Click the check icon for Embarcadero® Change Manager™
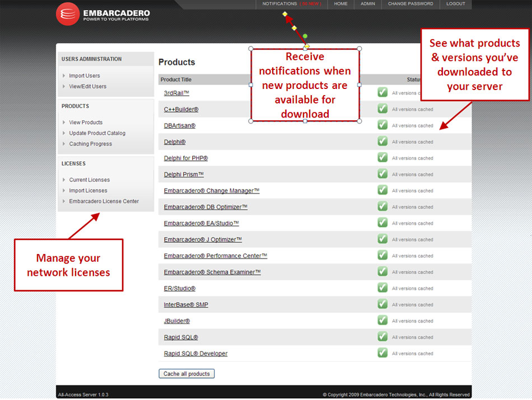Viewport: 532px width, 400px height. 382,190
